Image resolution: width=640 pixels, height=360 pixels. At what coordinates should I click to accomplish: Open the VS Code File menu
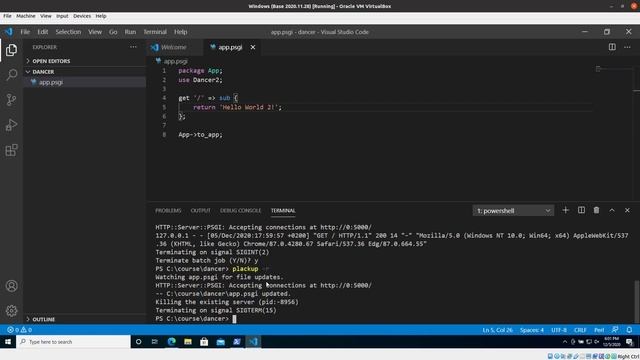25,32
